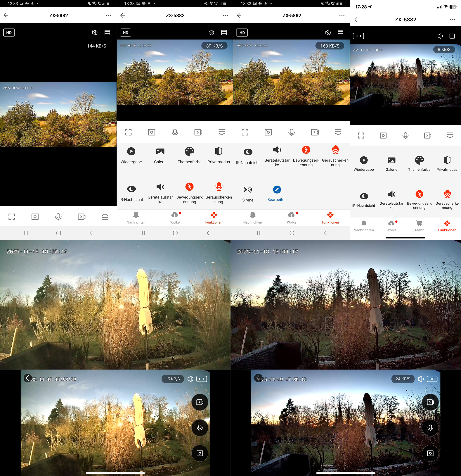Image resolution: width=461 pixels, height=476 pixels.
Task: Tap the Sirene siren icon
Action: click(x=248, y=190)
